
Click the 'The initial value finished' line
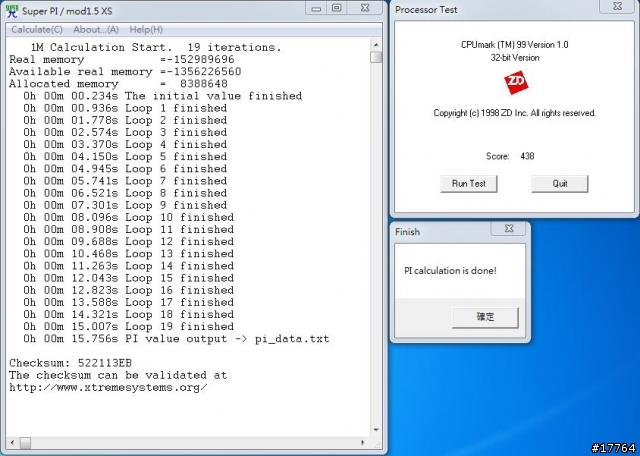(x=162, y=96)
